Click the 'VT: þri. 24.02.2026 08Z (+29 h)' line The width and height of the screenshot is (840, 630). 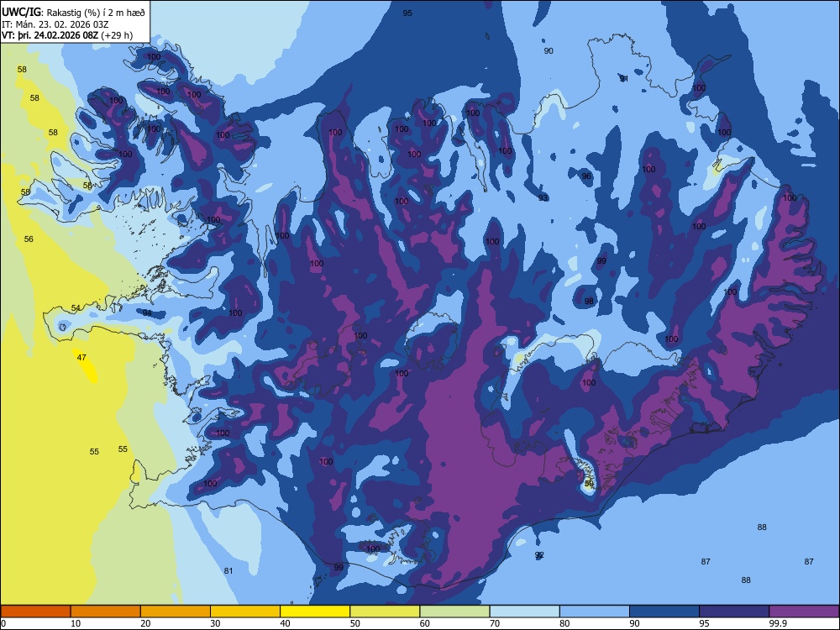pos(67,35)
